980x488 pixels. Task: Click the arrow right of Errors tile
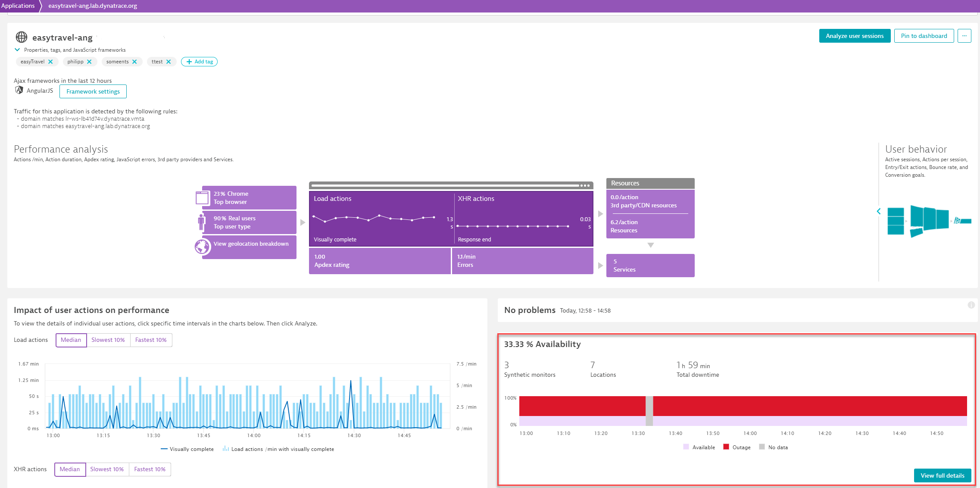600,266
